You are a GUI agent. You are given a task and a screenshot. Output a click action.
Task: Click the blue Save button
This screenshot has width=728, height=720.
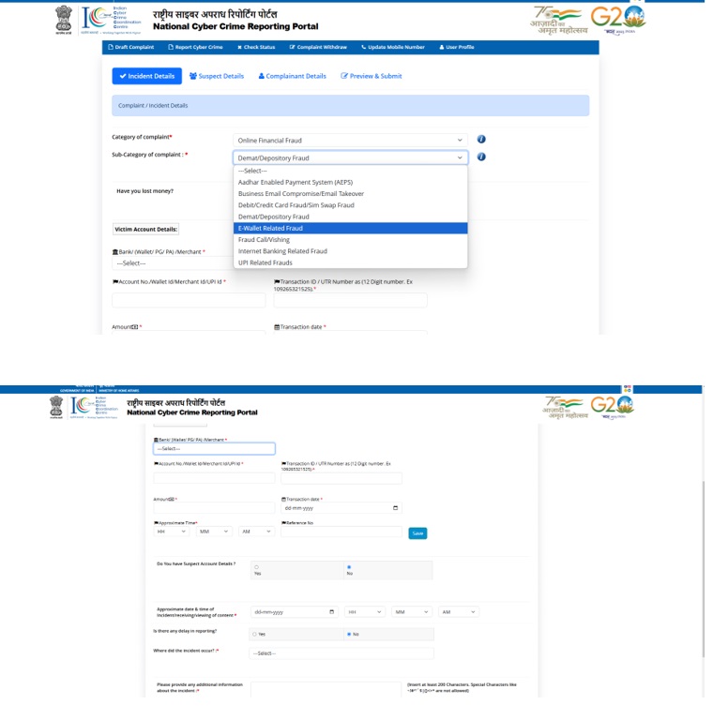tap(417, 533)
